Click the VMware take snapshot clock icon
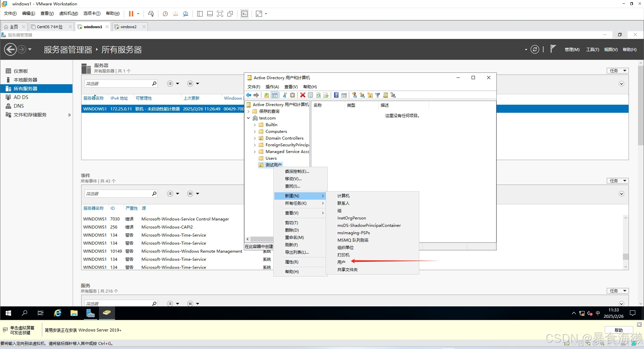Screen dimensions: 644x349 [165, 14]
